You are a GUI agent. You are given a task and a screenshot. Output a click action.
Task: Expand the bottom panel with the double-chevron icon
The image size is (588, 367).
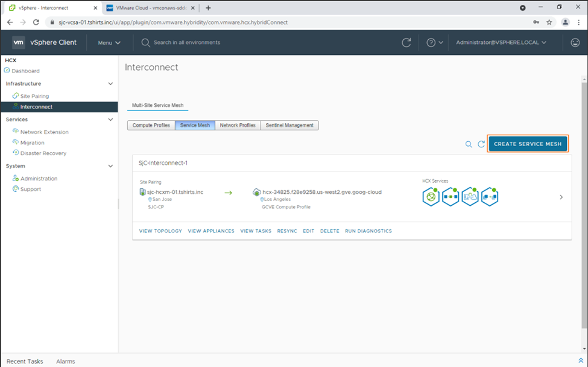[581, 360]
